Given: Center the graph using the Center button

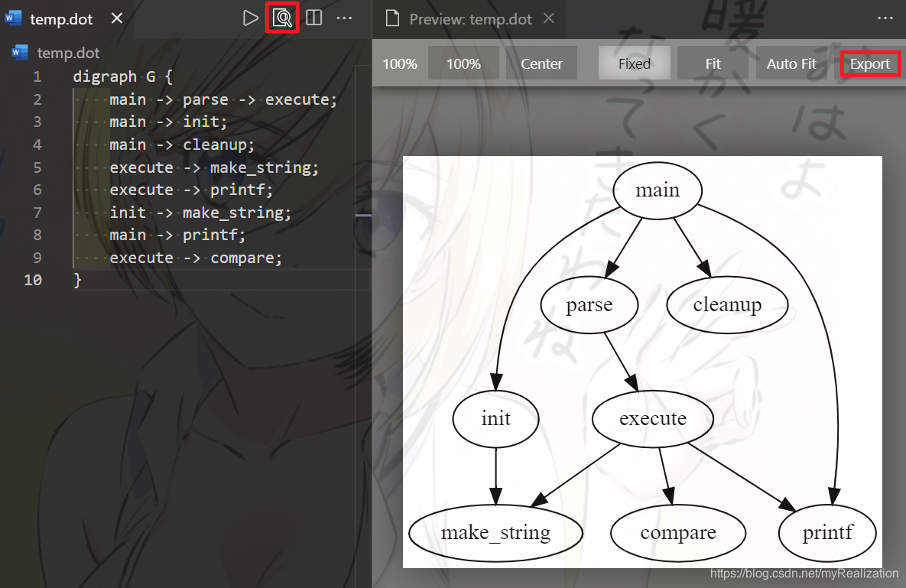Looking at the screenshot, I should 541,63.
